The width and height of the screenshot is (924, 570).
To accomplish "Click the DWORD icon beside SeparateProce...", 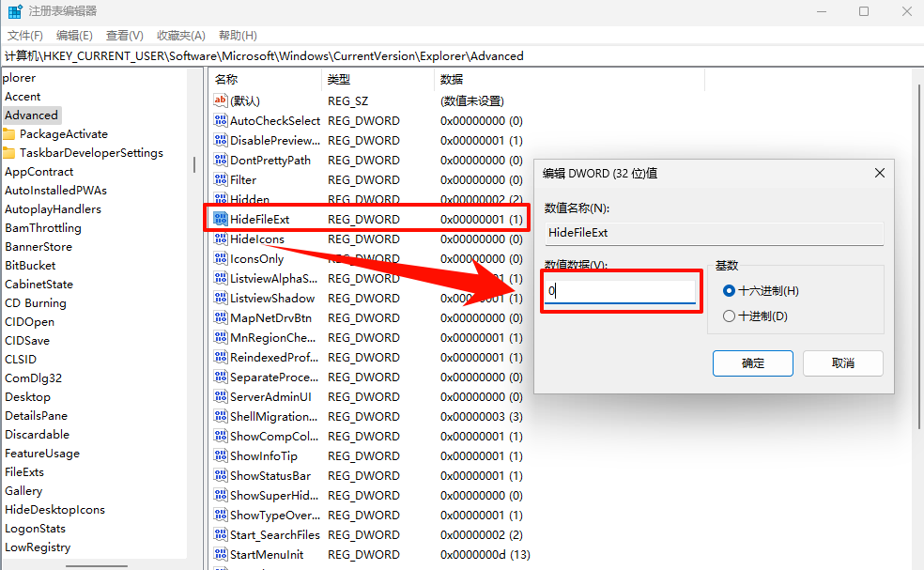I will [x=220, y=377].
